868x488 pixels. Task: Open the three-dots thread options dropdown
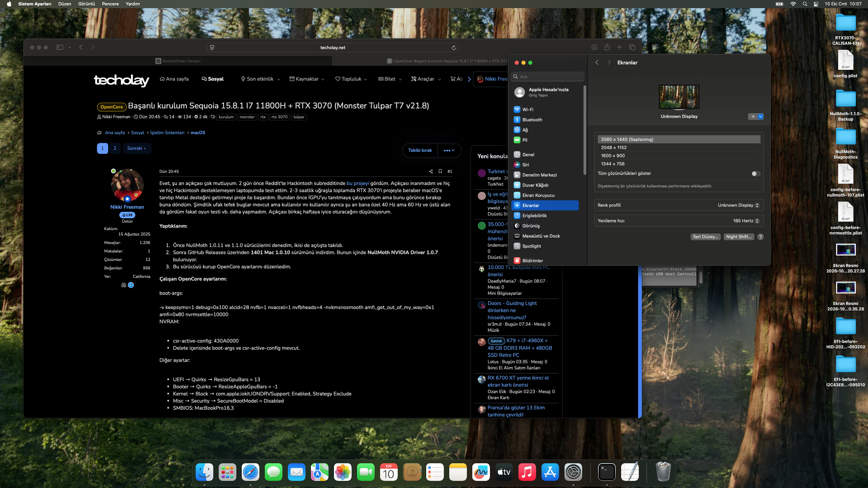pos(449,150)
